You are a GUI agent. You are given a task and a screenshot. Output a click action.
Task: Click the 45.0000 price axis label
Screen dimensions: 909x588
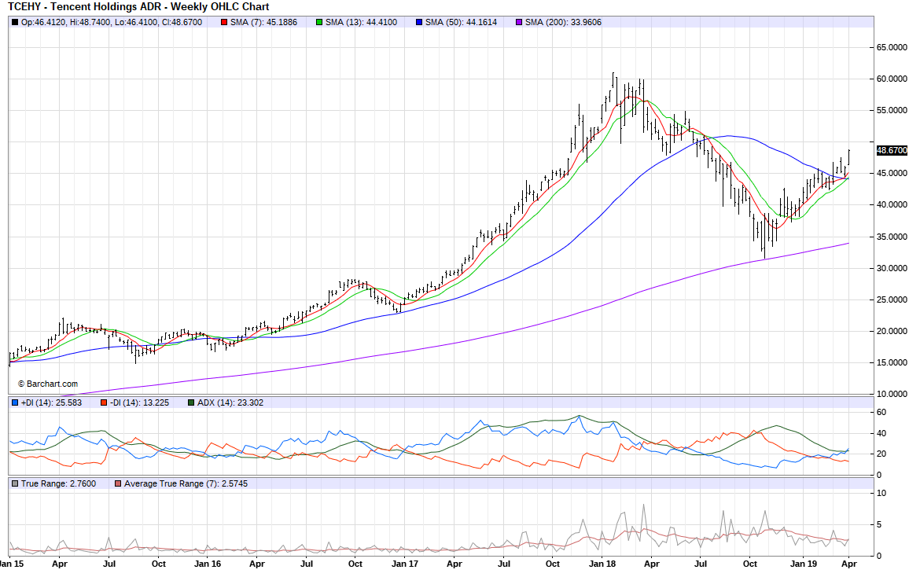(x=892, y=173)
